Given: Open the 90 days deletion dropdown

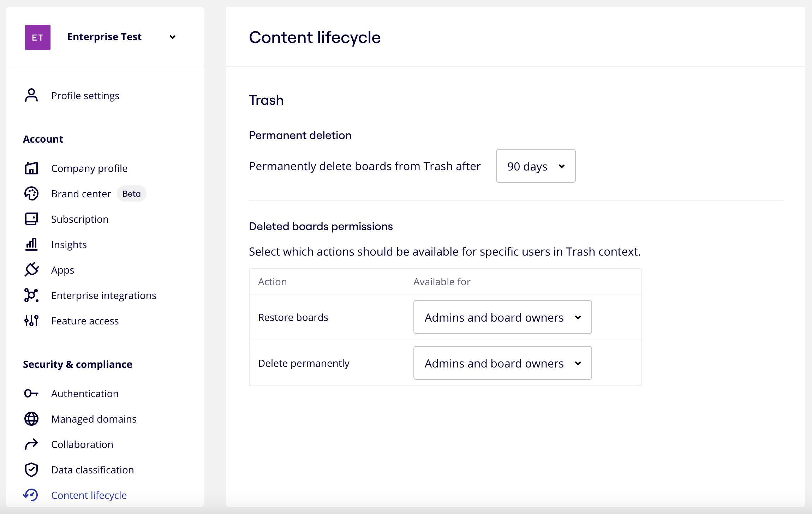Looking at the screenshot, I should tap(536, 166).
